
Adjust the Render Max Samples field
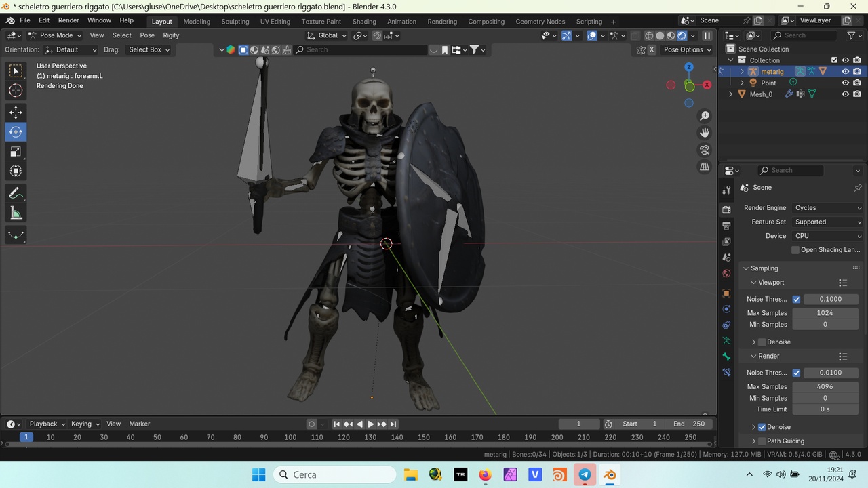point(825,387)
